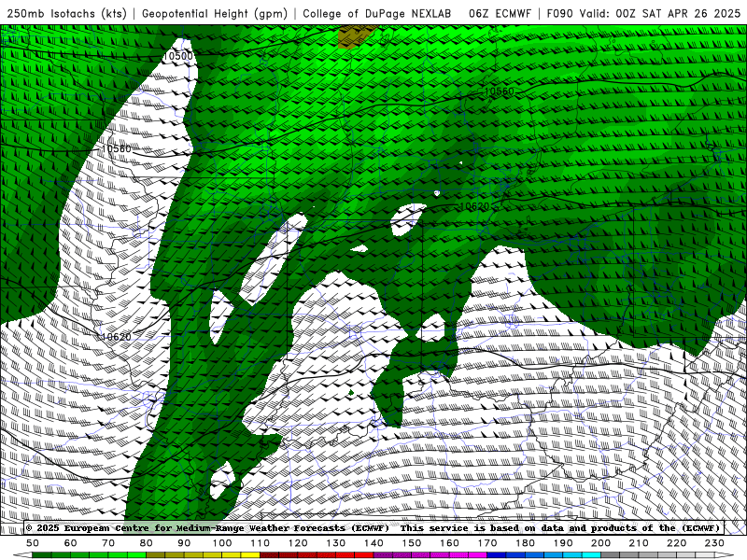Click the "00Z SAT APR 26 2025" valid time

pos(678,13)
